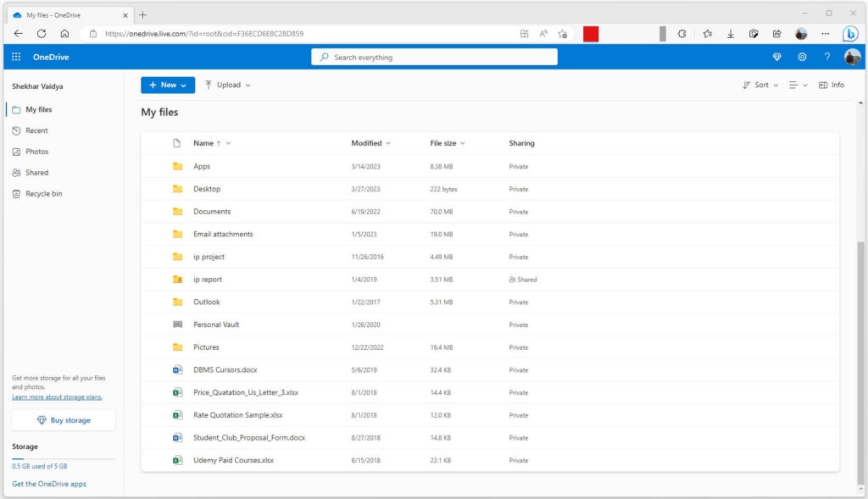Click the Rate Quotation Sample.xlsx Excel icon
Screen dimensions: 868x499
178,415
